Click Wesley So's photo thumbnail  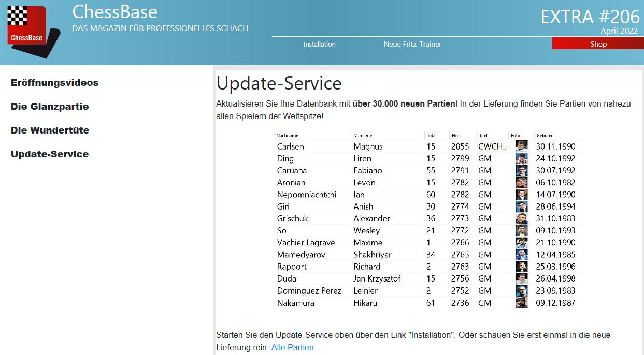pos(521,230)
